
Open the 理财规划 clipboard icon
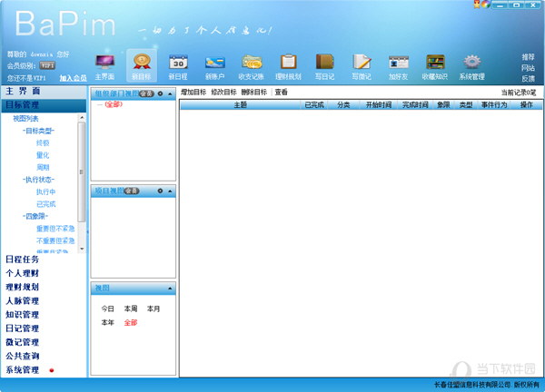pos(289,63)
